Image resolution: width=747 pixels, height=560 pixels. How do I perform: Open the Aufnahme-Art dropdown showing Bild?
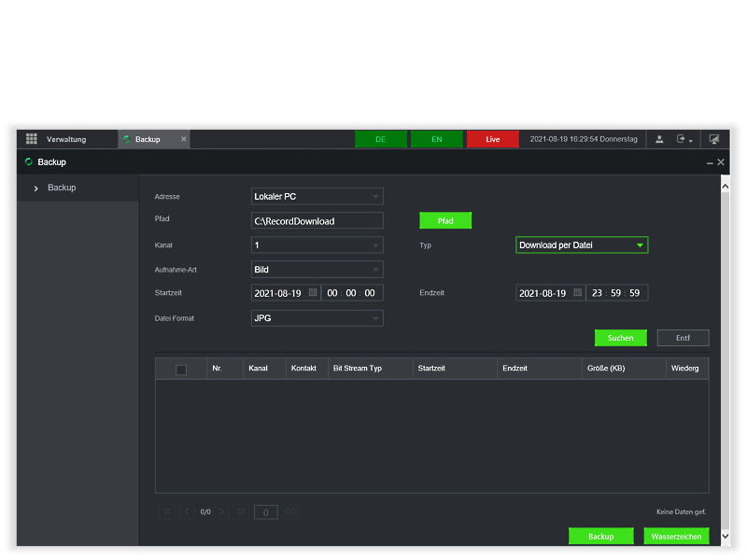tap(317, 270)
